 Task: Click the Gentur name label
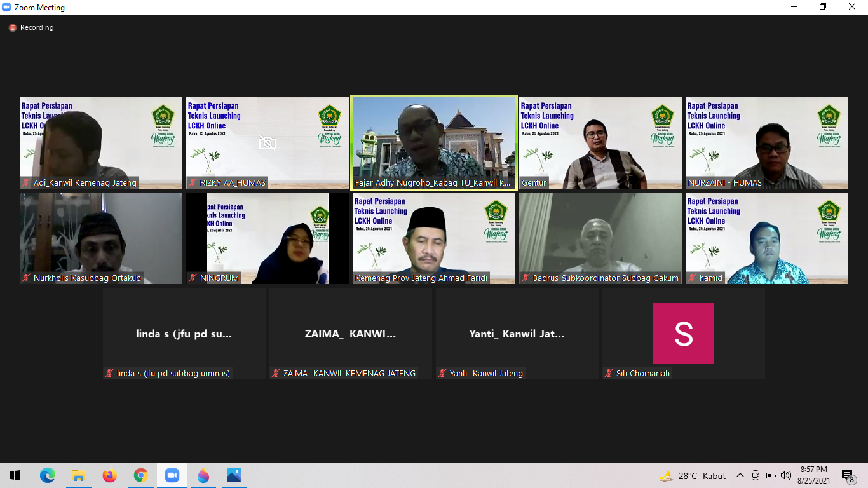coord(534,183)
